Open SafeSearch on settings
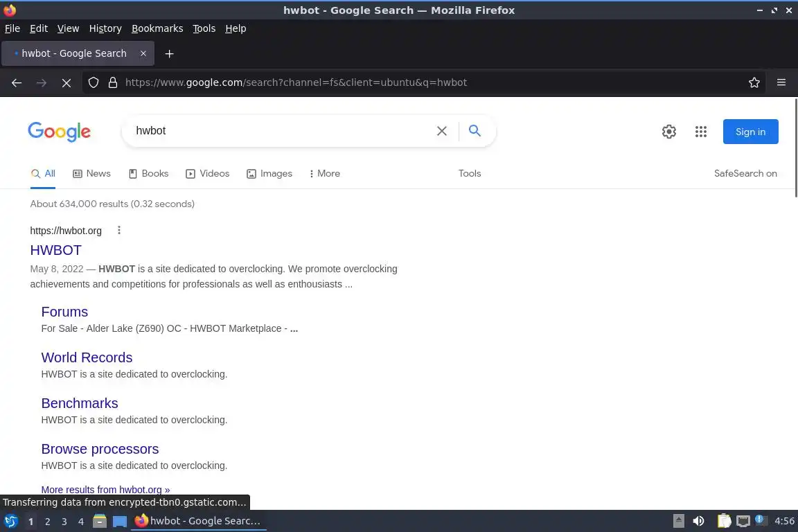The height and width of the screenshot is (532, 798). (745, 174)
